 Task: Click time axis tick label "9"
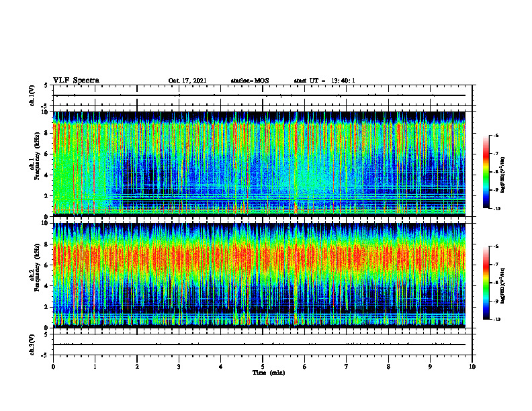[x=430, y=367]
